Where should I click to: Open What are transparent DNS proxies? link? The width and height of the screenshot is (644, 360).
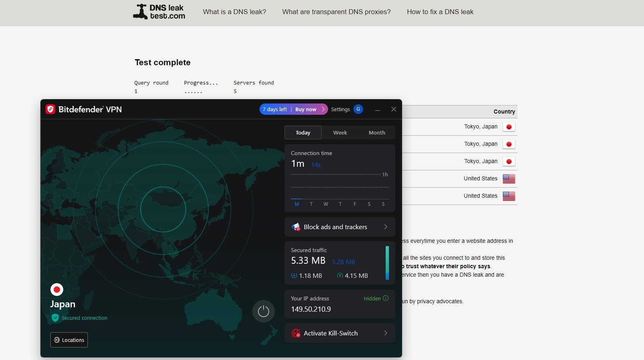337,12
